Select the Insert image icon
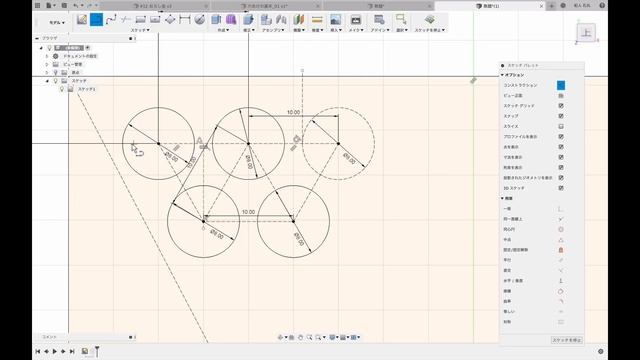Screen dimensions: 640x360 [x=336, y=19]
